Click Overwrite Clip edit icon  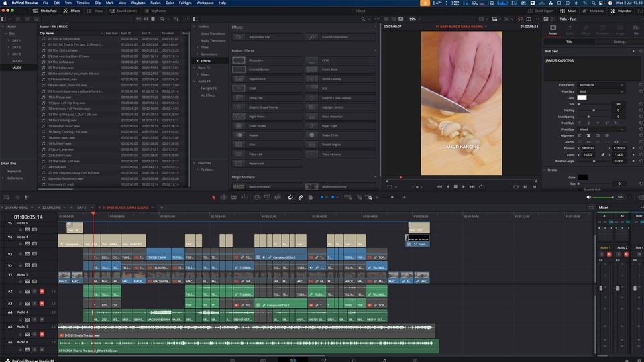(x=267, y=197)
